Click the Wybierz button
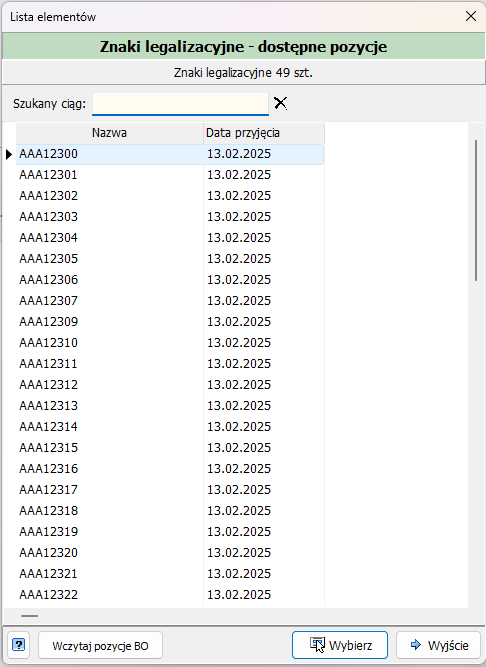The width and height of the screenshot is (486, 667). point(340,645)
